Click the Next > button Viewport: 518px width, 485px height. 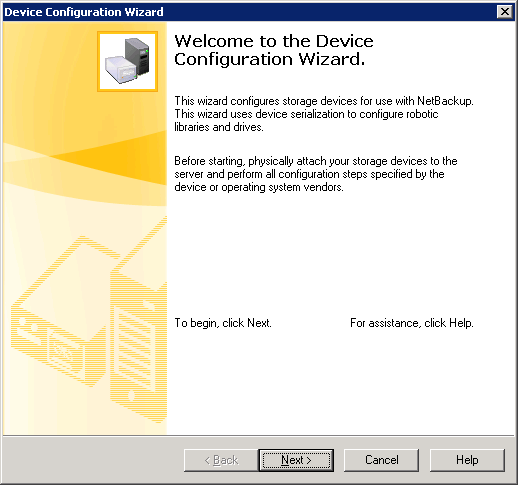tap(296, 460)
